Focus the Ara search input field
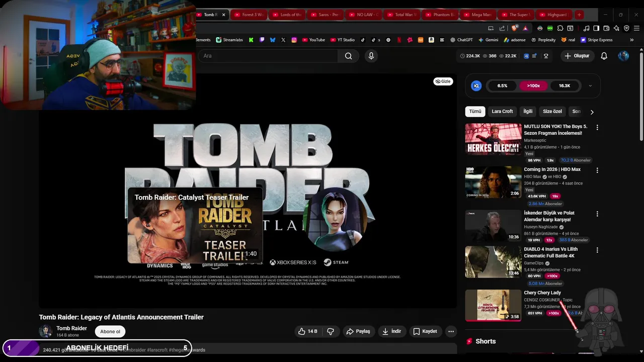 [268, 56]
